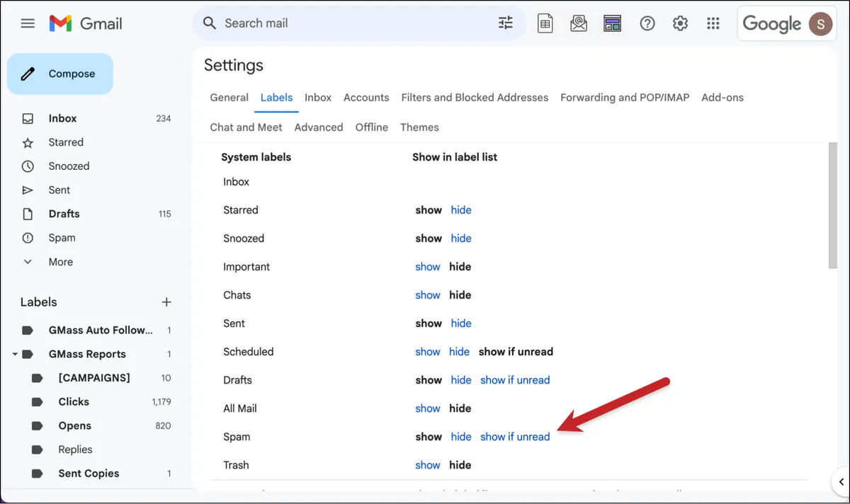Open the [CAMPAIGNS] label
The height and width of the screenshot is (504, 850).
coord(96,378)
